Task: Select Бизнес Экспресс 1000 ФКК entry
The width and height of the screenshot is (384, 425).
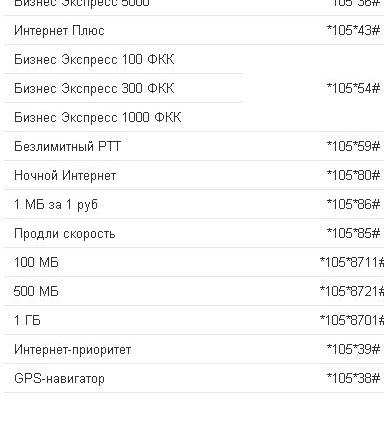Action: (98, 118)
